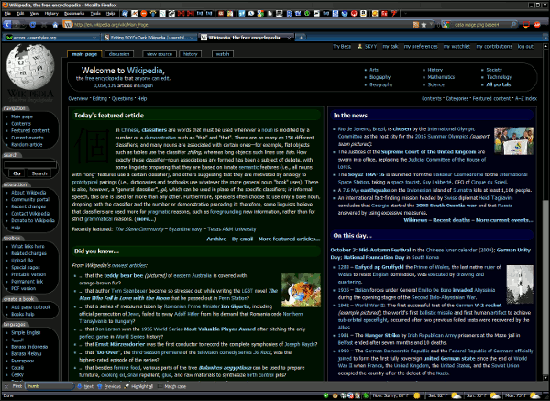Tick the Match case checkbox
Viewport: 550px width, 401px height.
point(160,386)
